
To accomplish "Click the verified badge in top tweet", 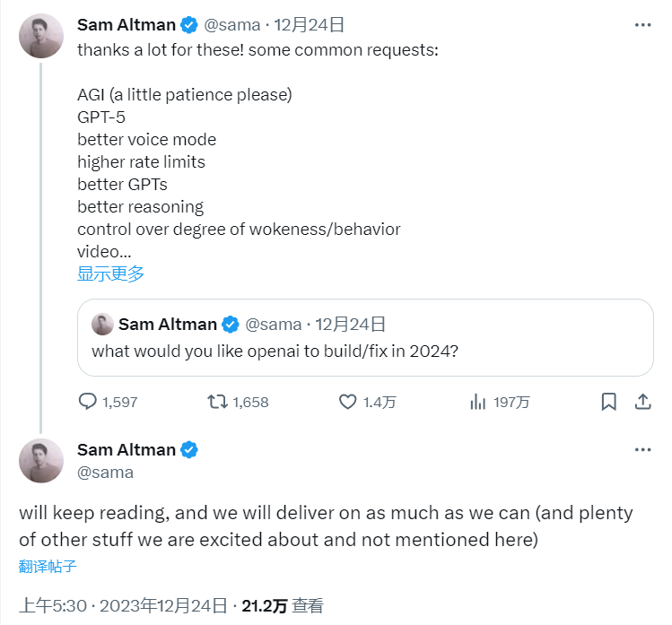I will point(190,24).
